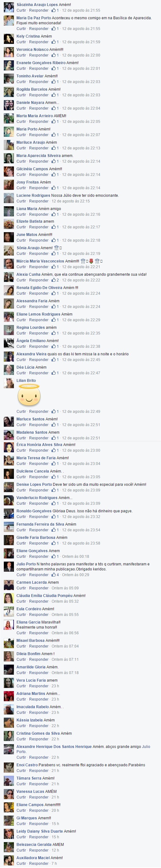This screenshot has width=161, height=868.
Task: Open Alexandre Henrique Dos Santos Henrique's profile name
Action: (x=54, y=747)
